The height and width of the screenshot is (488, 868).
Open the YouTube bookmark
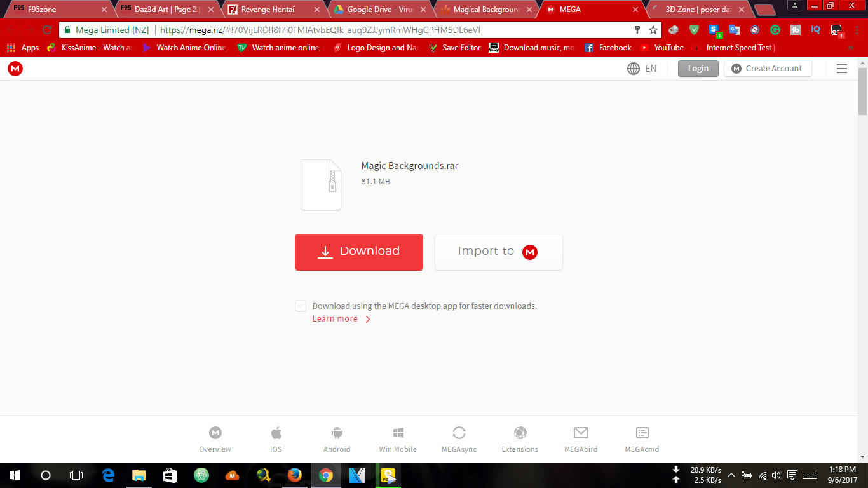(661, 48)
